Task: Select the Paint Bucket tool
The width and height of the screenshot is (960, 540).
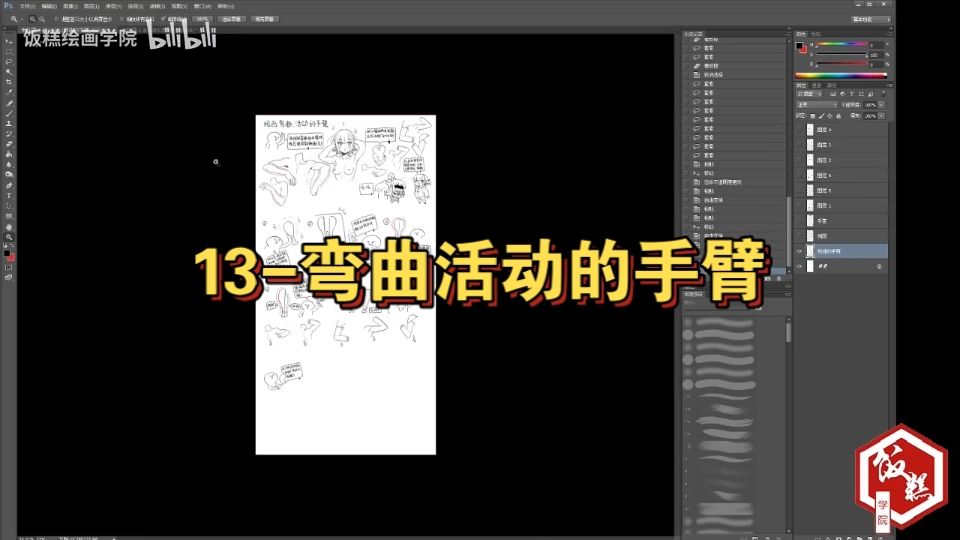Action: coord(9,154)
